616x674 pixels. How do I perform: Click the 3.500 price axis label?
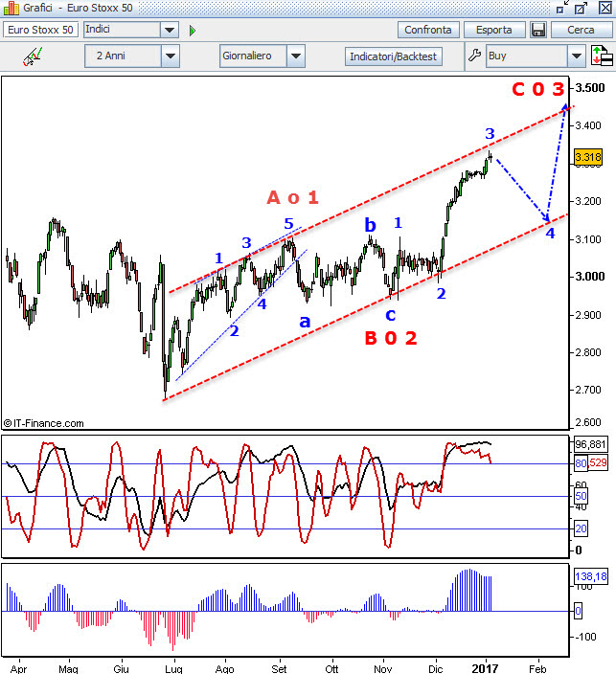point(590,88)
